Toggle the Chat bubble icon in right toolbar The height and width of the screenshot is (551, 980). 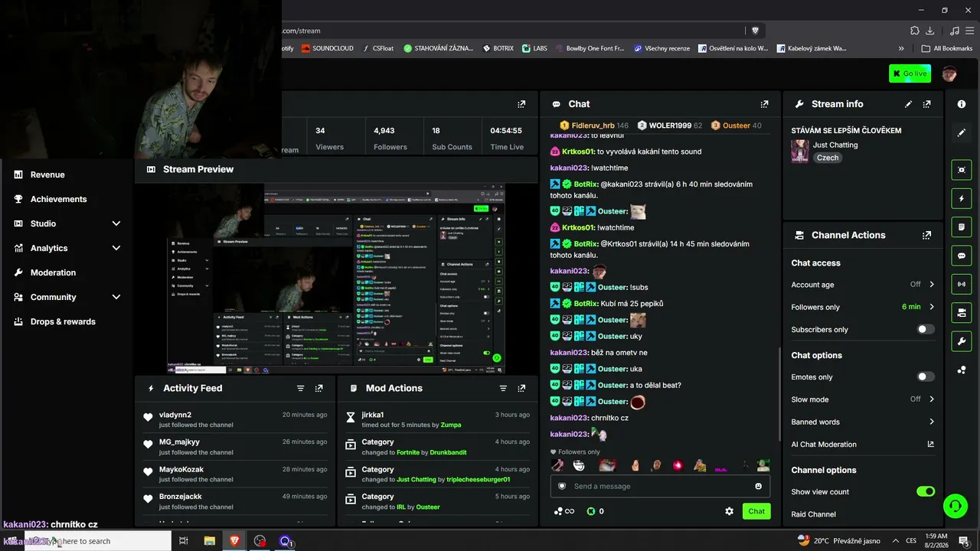(x=962, y=256)
